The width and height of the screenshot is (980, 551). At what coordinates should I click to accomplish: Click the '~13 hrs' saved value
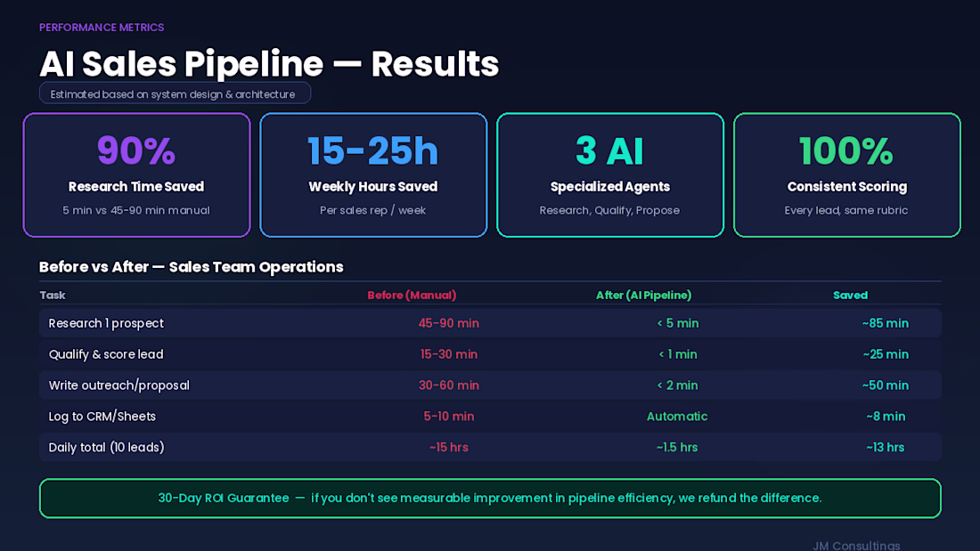click(x=885, y=447)
